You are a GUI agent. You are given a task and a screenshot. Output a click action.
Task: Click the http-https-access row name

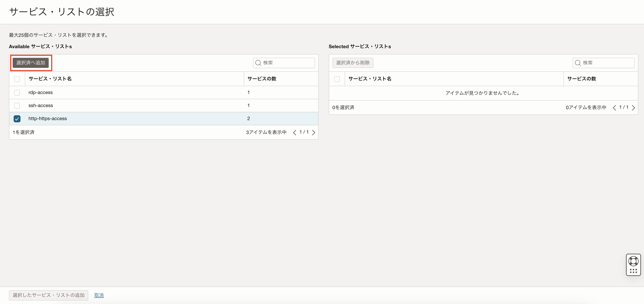click(47, 119)
